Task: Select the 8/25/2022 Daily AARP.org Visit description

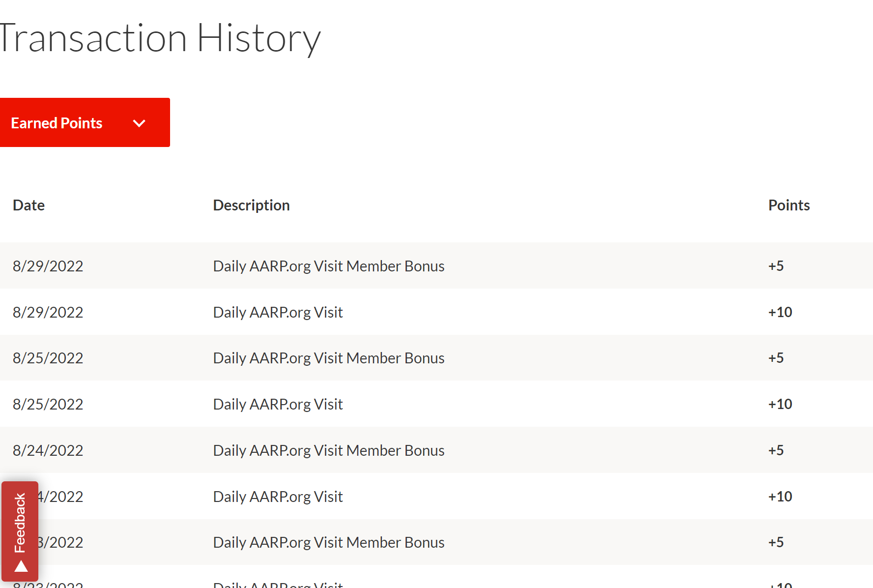Action: (278, 404)
